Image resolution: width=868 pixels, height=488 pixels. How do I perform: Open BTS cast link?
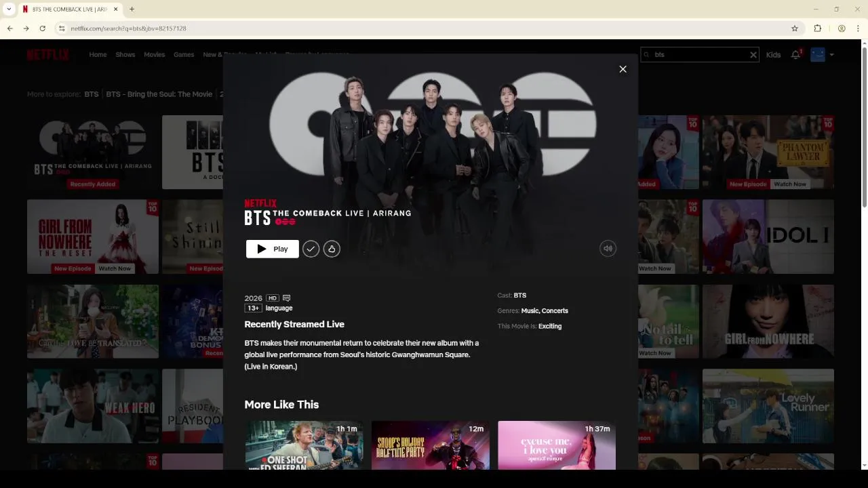(520, 296)
